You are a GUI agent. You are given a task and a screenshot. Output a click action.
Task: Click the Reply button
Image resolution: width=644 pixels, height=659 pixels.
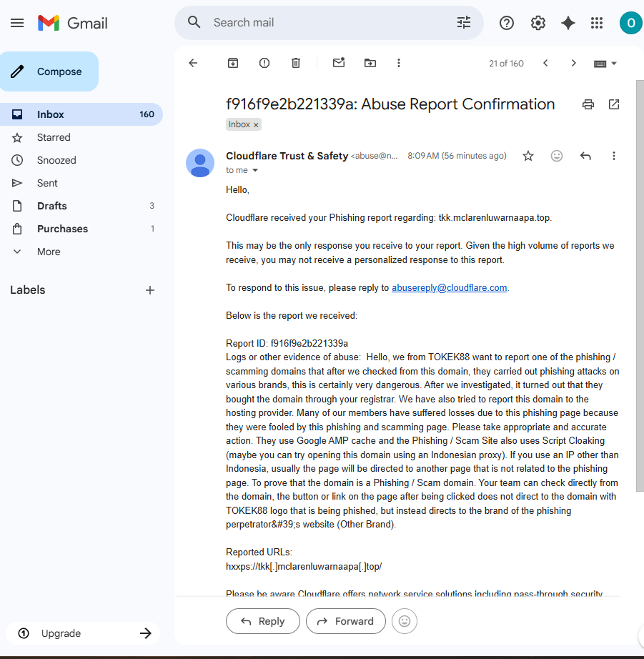[x=263, y=621]
